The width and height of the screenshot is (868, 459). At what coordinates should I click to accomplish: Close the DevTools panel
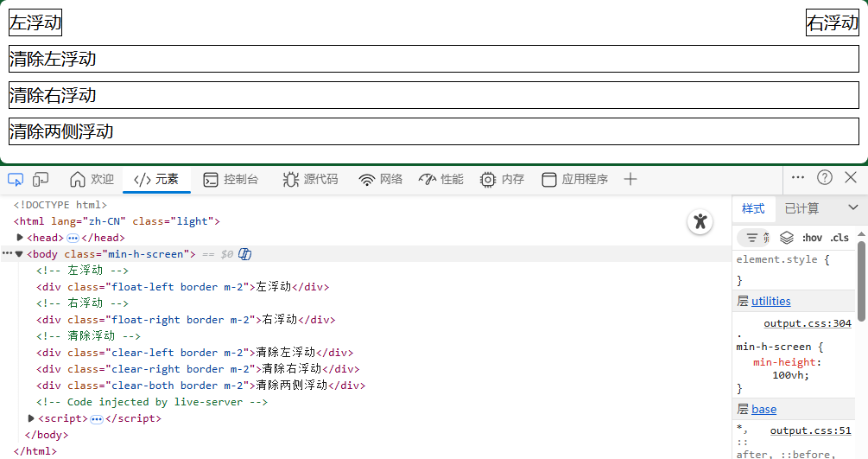coord(851,177)
